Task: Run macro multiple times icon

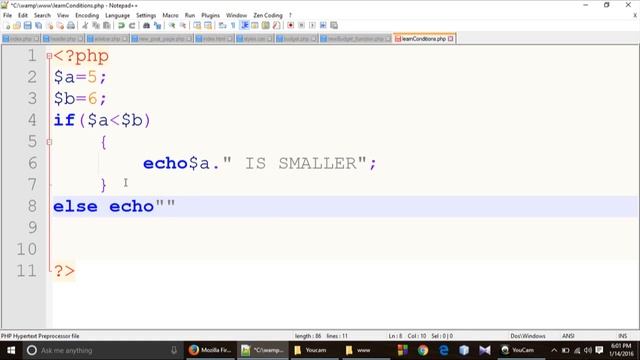Action: coord(323,26)
